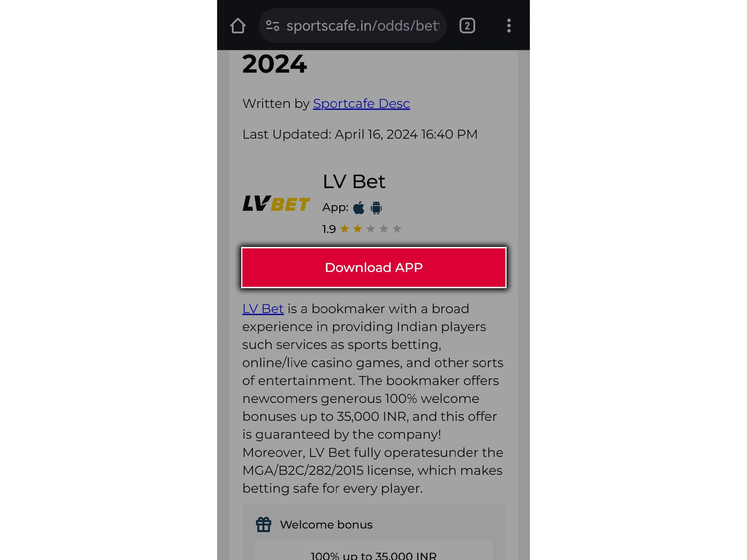
Task: Tap the browser address bar input
Action: click(x=362, y=25)
